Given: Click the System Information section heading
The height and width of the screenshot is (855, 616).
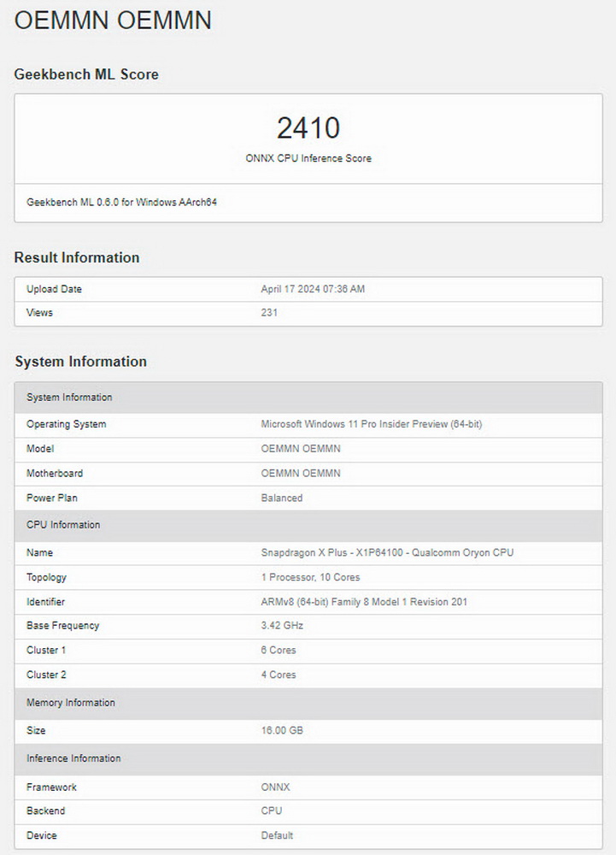Looking at the screenshot, I should [x=80, y=362].
